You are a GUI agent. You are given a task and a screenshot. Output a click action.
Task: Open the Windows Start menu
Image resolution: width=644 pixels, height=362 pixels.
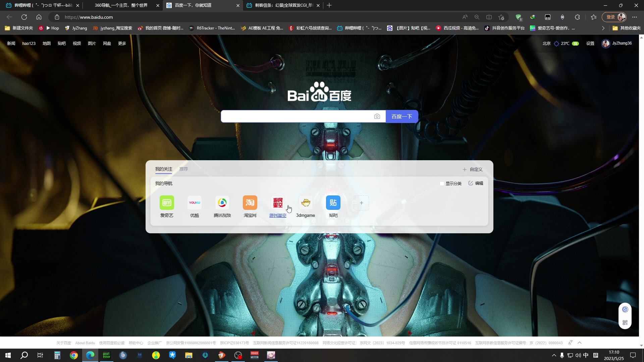point(8,355)
